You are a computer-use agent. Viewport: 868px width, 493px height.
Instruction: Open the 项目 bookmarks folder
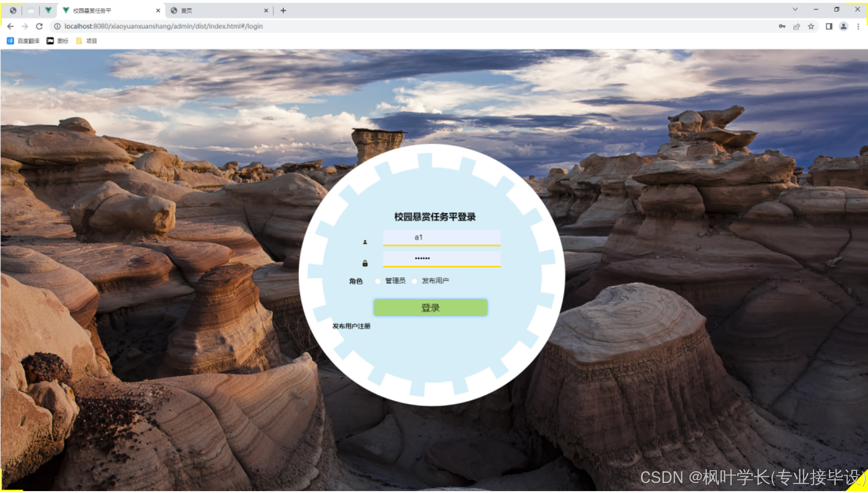pyautogui.click(x=86, y=41)
